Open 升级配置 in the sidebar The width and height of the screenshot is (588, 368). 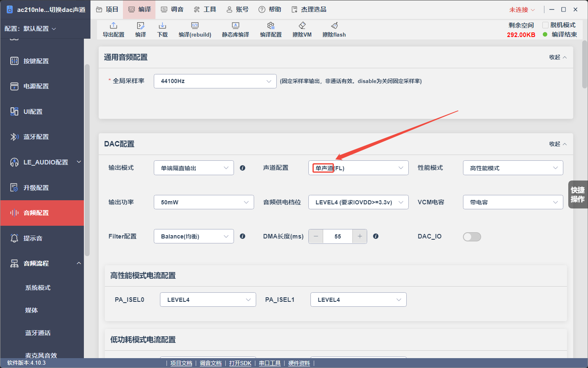point(42,187)
